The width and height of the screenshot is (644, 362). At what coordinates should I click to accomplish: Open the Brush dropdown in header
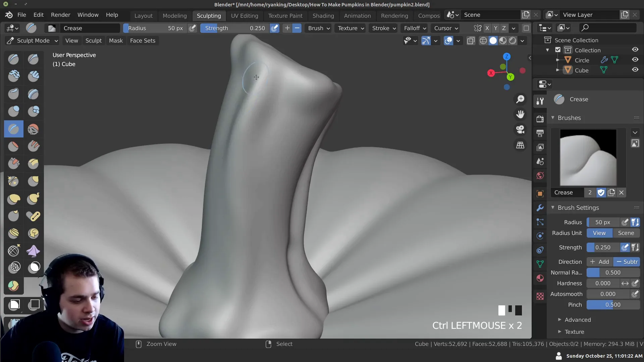coord(319,28)
